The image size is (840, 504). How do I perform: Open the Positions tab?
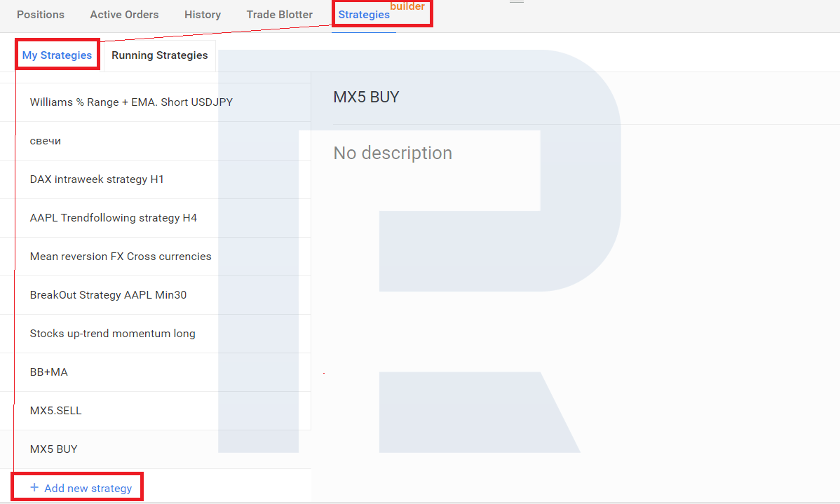pos(41,15)
